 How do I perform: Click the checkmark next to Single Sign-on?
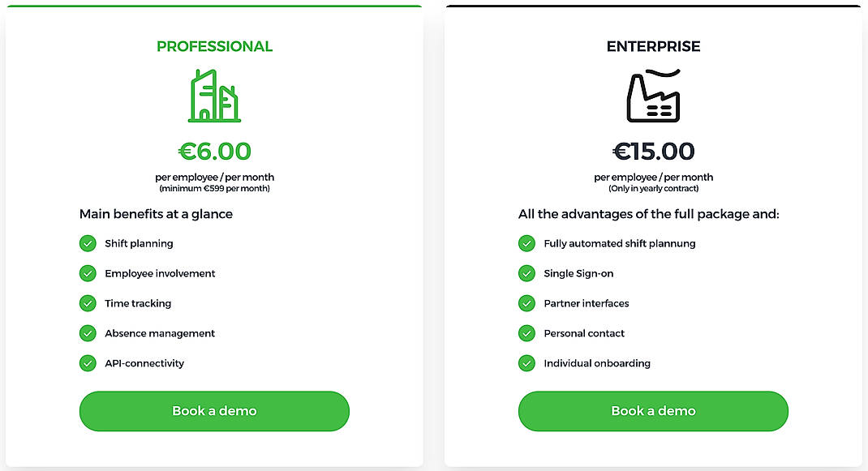(526, 273)
